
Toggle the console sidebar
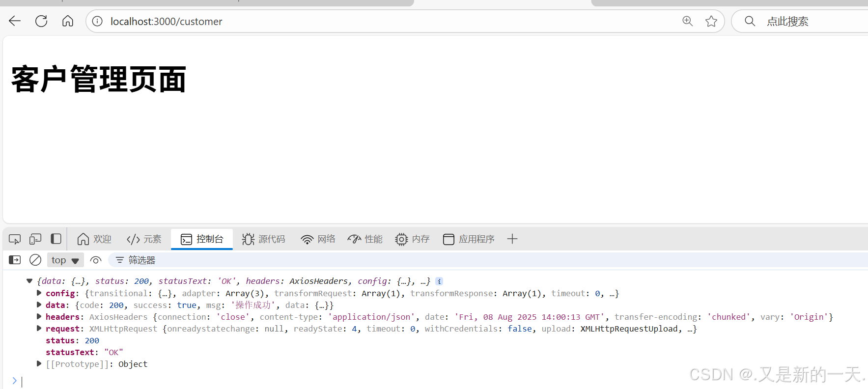coord(15,260)
